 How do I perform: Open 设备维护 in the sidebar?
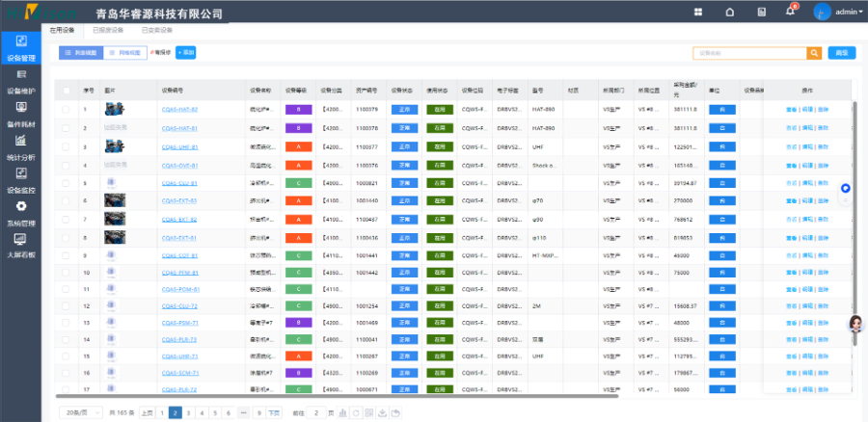(x=21, y=82)
